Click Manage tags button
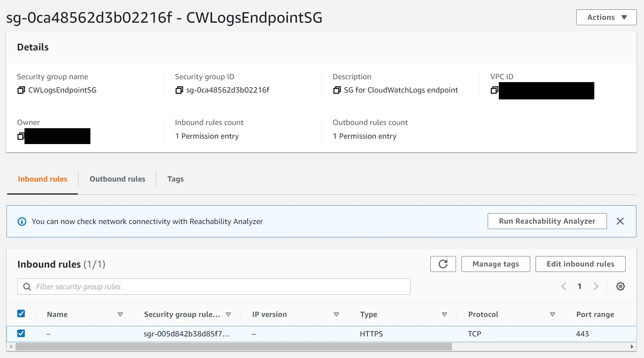Image resolution: width=644 pixels, height=358 pixels. coord(496,264)
